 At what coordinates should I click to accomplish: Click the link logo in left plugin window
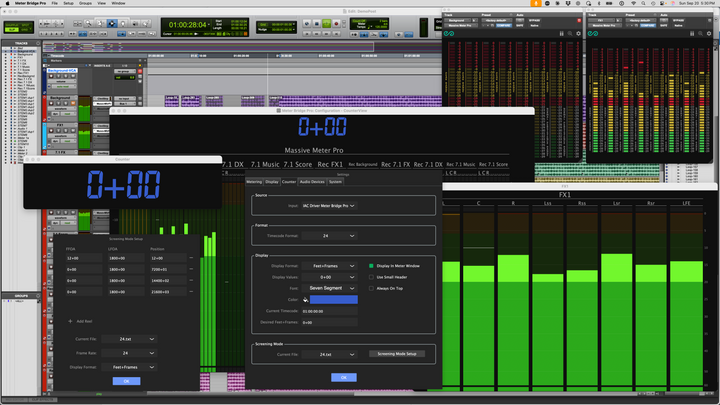tap(449, 34)
